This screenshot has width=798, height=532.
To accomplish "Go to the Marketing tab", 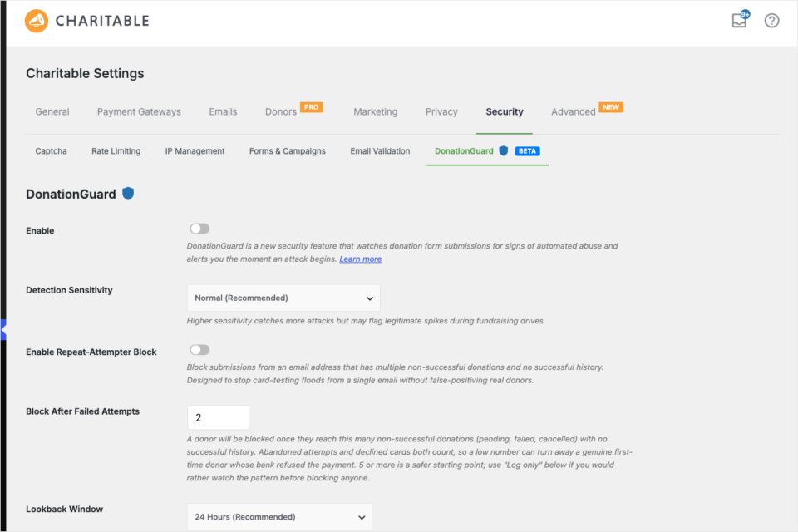I will pyautogui.click(x=376, y=111).
